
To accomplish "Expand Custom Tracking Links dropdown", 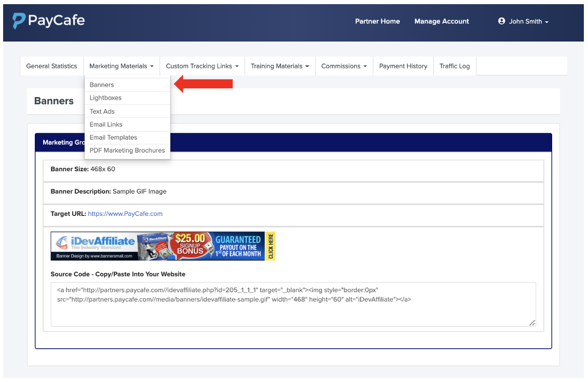I will 202,66.
